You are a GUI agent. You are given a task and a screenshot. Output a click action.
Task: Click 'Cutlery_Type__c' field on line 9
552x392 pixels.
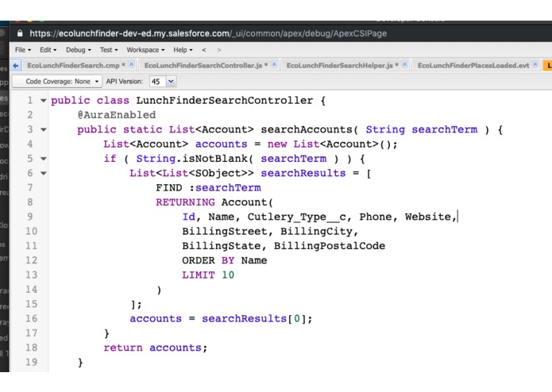[x=296, y=217]
